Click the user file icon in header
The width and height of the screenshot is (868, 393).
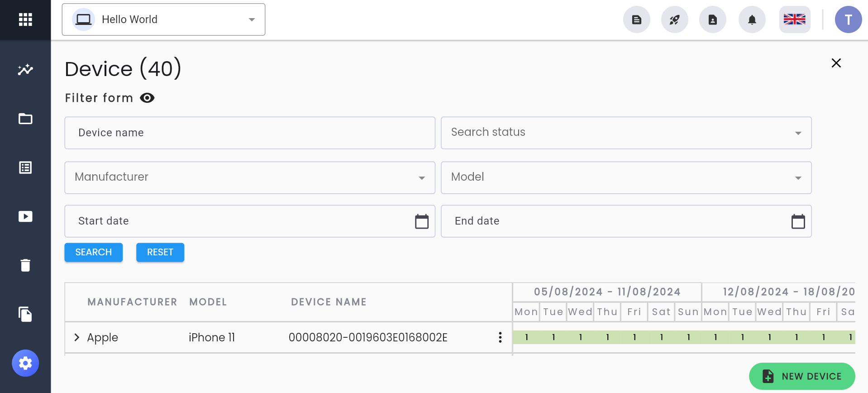713,19
